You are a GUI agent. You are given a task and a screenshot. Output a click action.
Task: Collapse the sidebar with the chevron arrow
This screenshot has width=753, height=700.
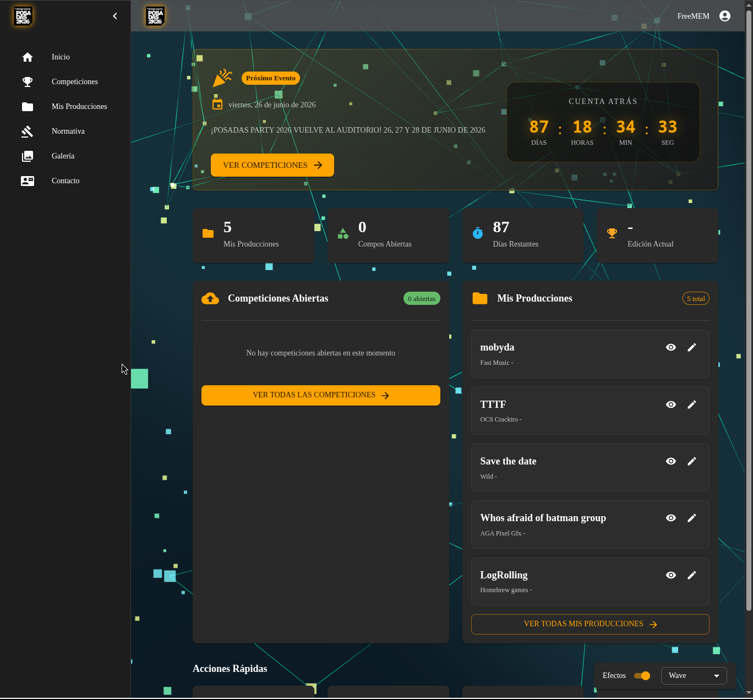[x=115, y=16]
